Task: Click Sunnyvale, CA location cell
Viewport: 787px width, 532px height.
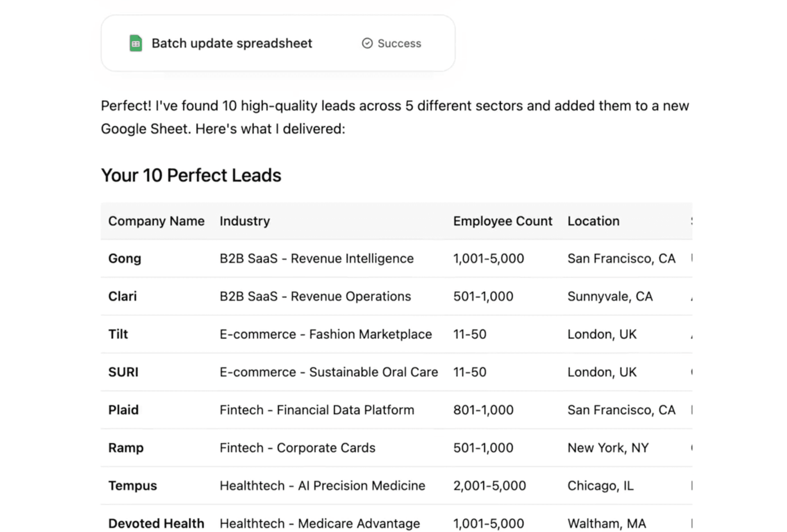Action: (610, 296)
